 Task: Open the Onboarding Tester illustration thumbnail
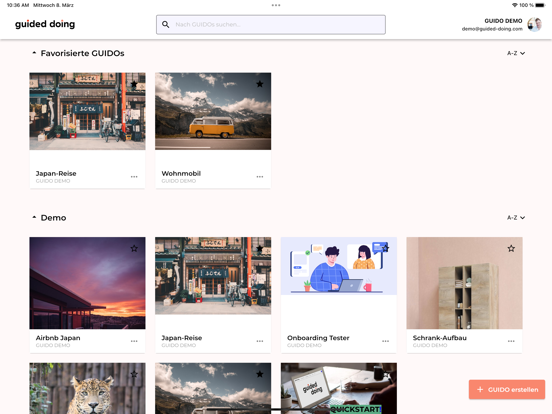coord(339,266)
